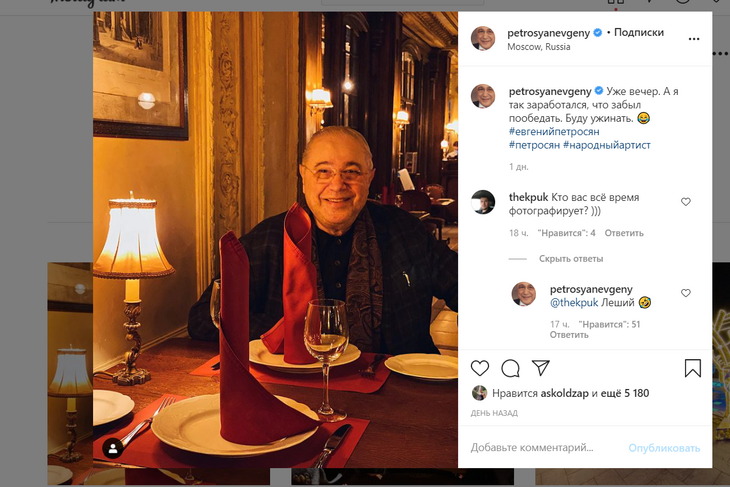The width and height of the screenshot is (730, 487).
Task: Open hashtag #евгенийпетросян
Action: 555,132
